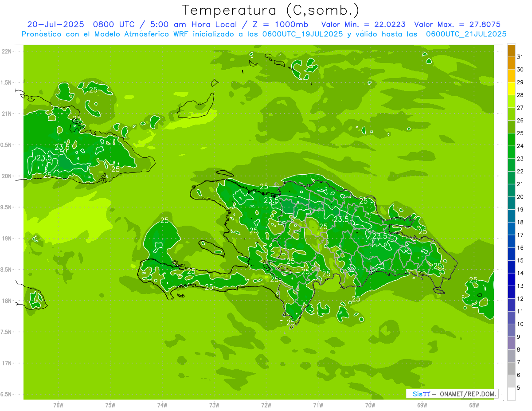The width and height of the screenshot is (532, 411).
Task: Click the '76W' longitude axis label
Action: pos(58,405)
